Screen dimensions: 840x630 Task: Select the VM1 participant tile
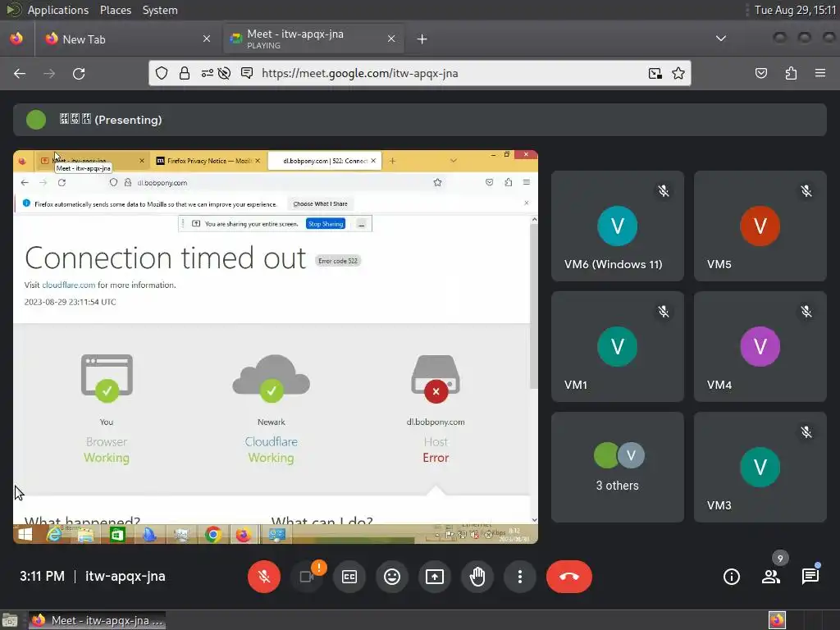[617, 346]
